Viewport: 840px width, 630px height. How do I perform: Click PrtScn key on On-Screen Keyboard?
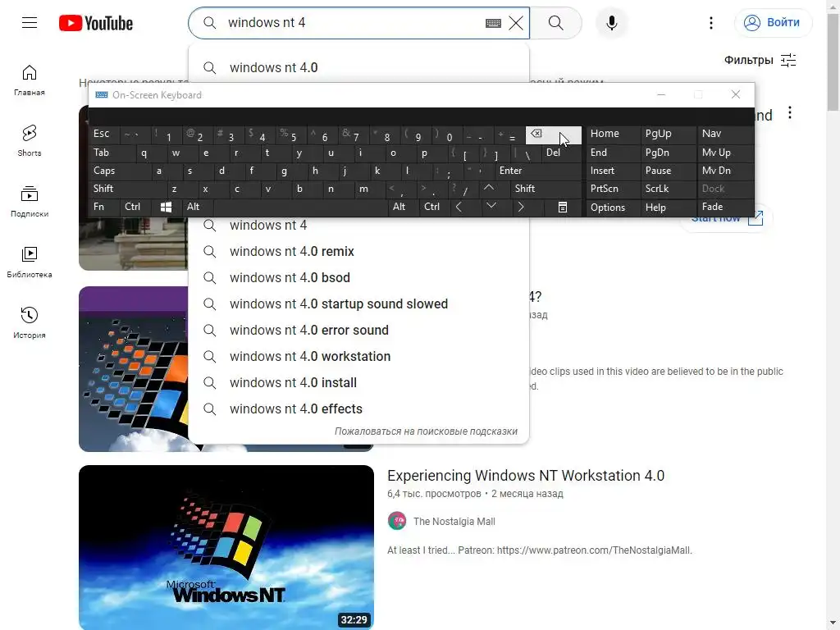[614, 189]
